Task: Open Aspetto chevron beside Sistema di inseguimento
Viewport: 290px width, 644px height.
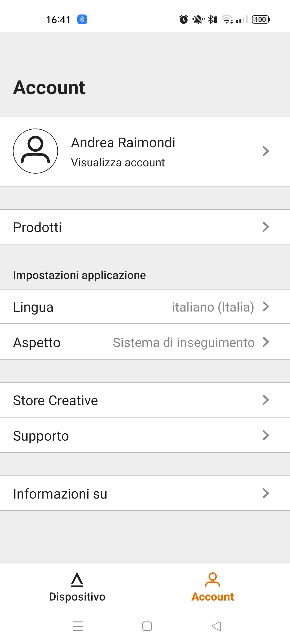Action: 266,342
